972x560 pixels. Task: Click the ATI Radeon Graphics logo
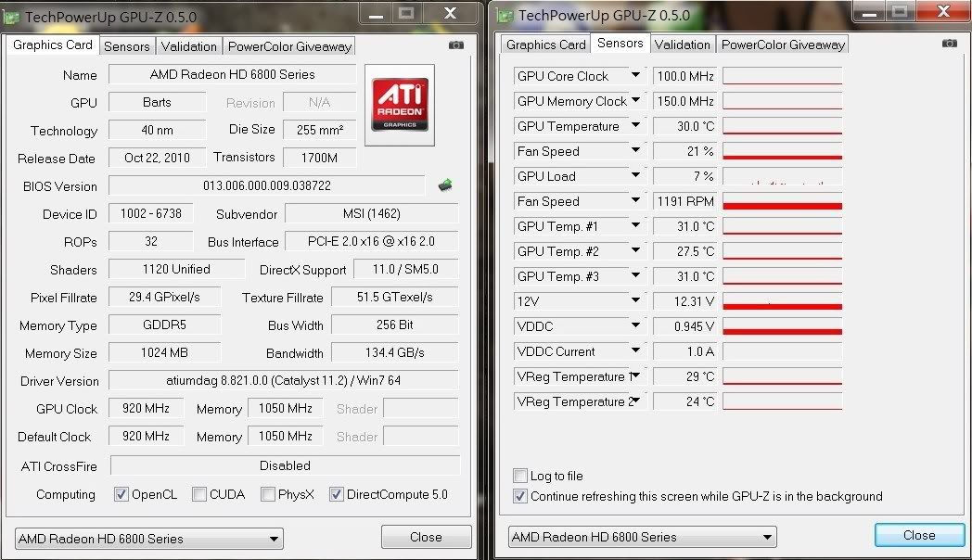click(x=401, y=105)
